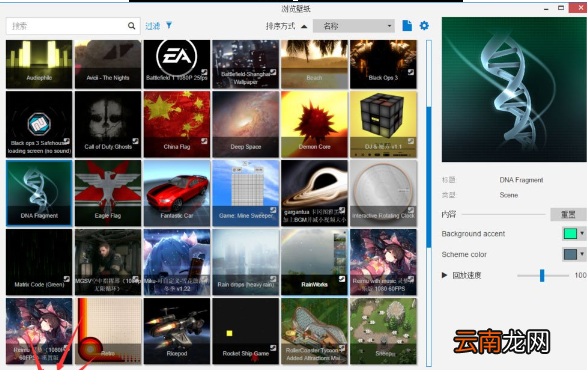
Task: Select the Reimu with music wallpaper
Action: [383, 262]
